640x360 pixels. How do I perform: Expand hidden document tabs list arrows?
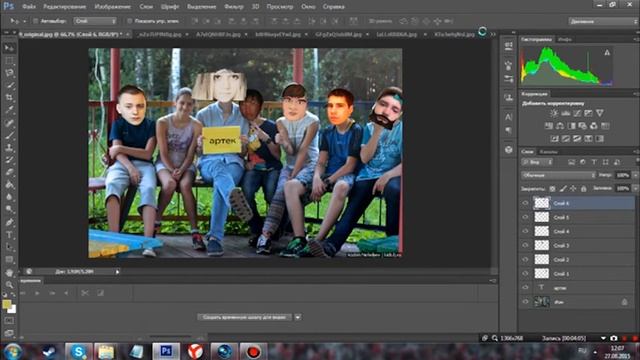(493, 34)
